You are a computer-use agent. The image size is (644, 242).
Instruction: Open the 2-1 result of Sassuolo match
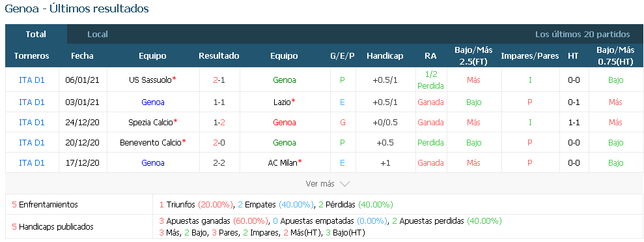tap(219, 80)
